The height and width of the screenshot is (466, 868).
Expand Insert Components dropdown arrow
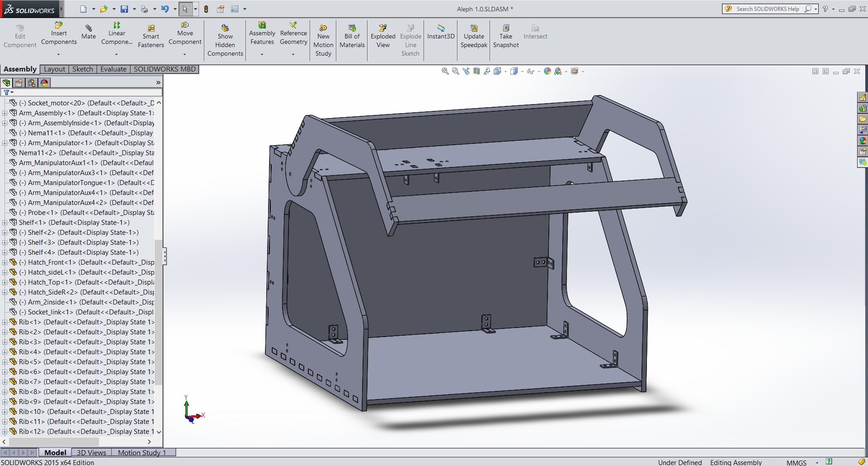pos(58,54)
